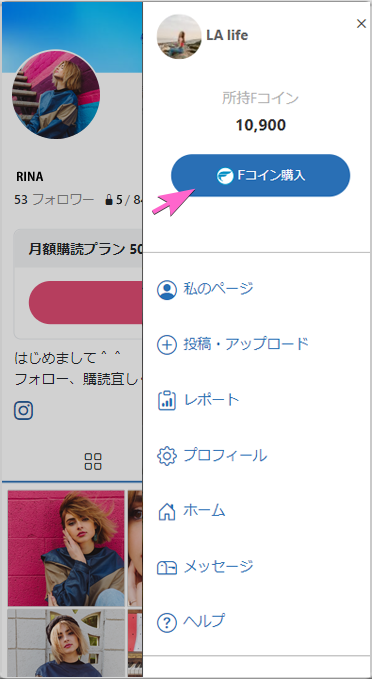Click the 私のページ person icon
Viewport: 372px width, 679px height.
pyautogui.click(x=167, y=290)
